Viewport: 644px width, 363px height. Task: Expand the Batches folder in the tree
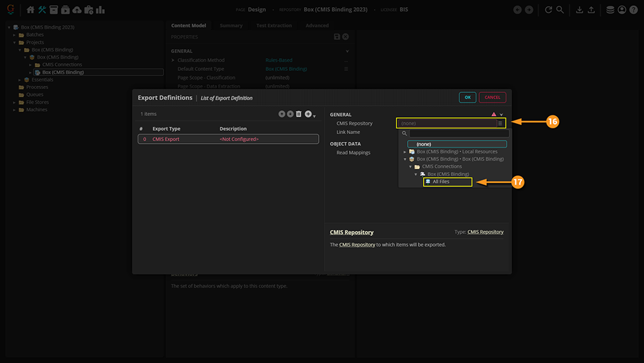tap(14, 35)
